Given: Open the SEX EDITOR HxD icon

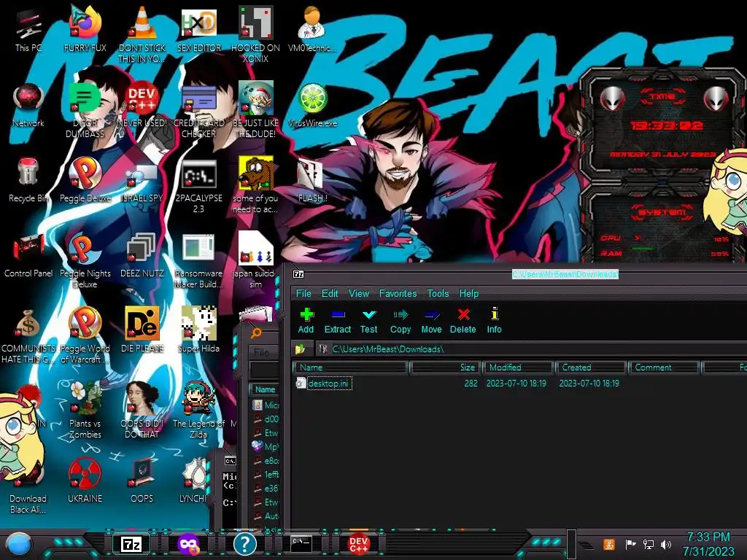Looking at the screenshot, I should tap(199, 29).
